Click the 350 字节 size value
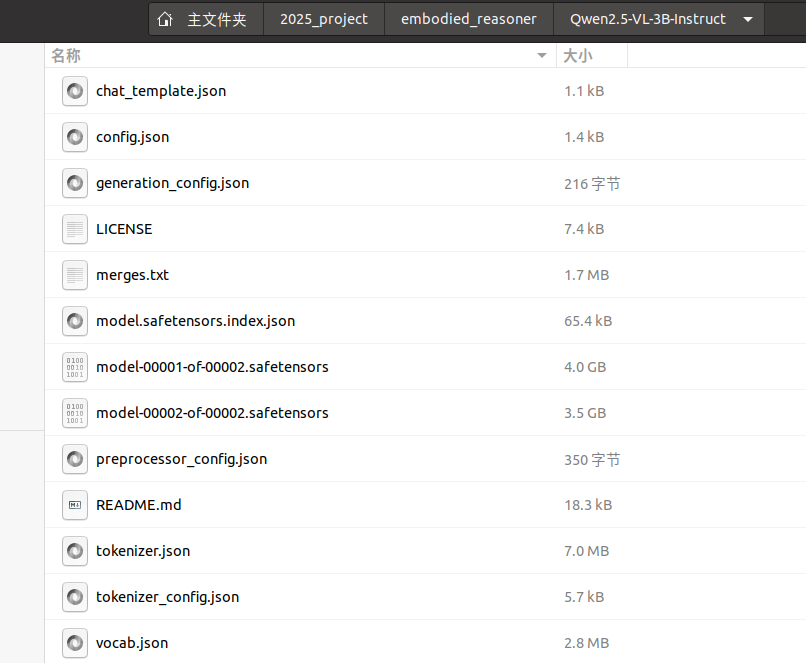This screenshot has width=806, height=663. coord(592,459)
